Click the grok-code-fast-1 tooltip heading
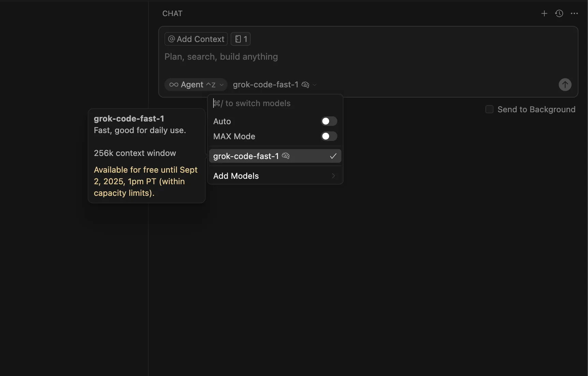588x376 pixels. 129,118
